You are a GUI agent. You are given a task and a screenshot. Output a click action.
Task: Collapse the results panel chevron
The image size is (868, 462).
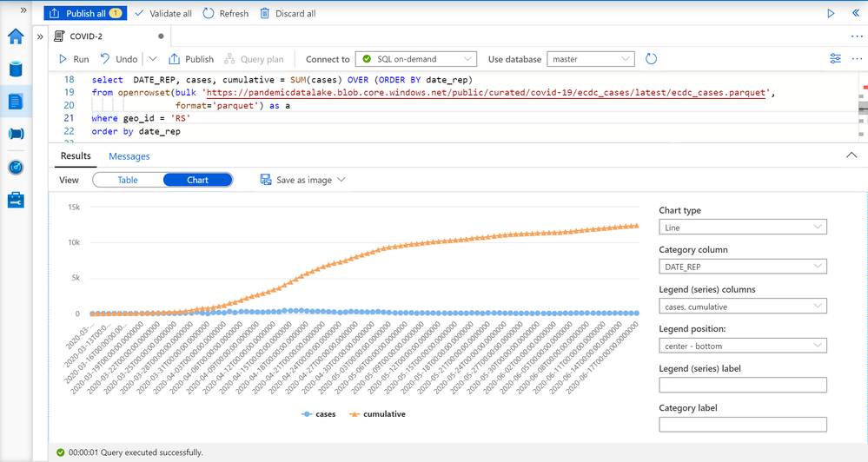tap(851, 155)
